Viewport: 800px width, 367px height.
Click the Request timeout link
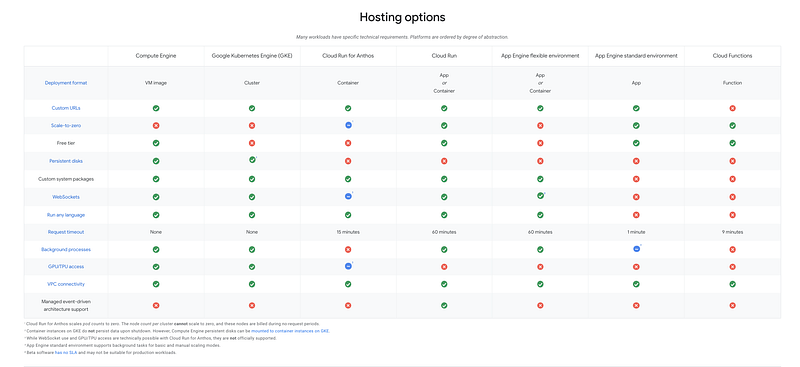pyautogui.click(x=66, y=232)
